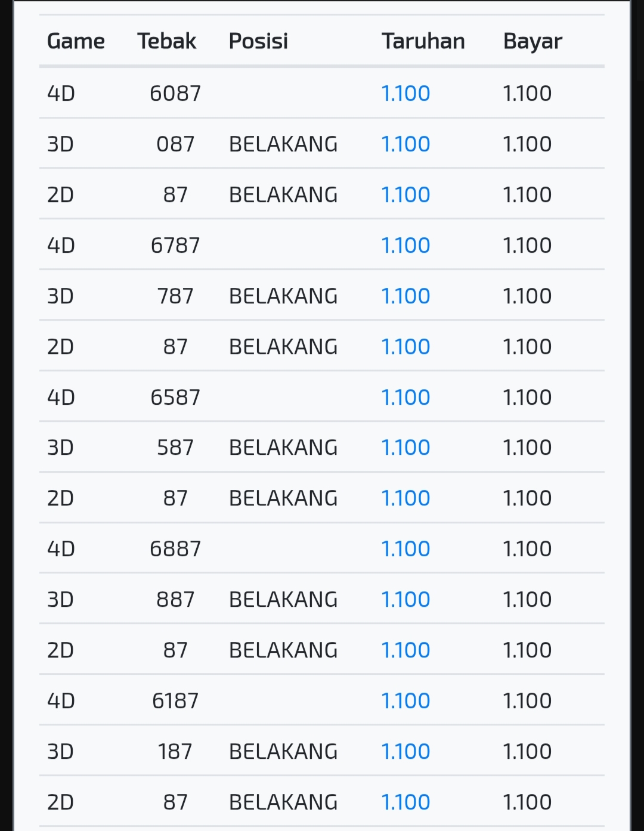
Task: Click blue Taruhan link in 3D 087 row
Action: 405,144
